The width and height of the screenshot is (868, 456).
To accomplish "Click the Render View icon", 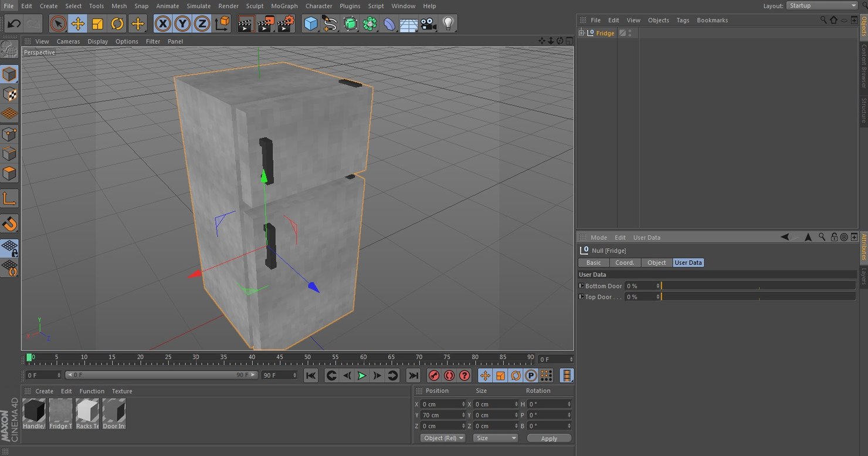I will [x=246, y=23].
